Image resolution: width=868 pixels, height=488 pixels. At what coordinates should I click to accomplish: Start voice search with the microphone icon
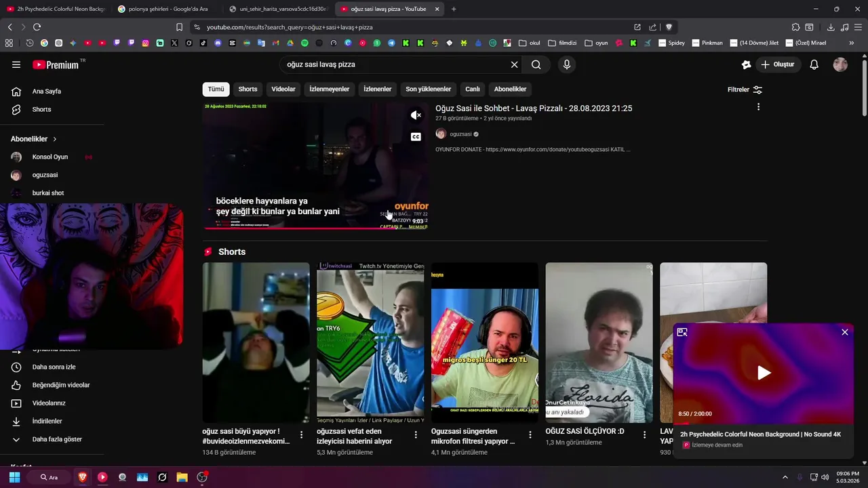[x=567, y=64]
